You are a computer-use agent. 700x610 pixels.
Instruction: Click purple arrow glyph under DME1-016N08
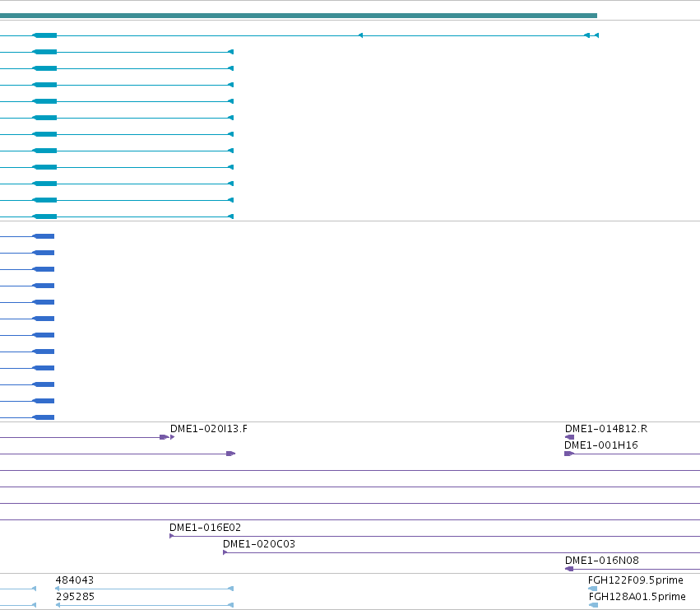[569, 569]
